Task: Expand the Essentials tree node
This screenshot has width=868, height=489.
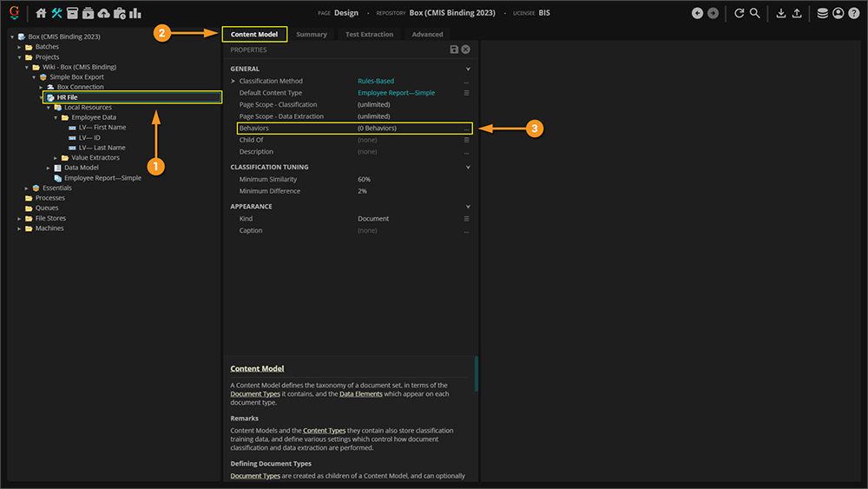Action: [27, 188]
